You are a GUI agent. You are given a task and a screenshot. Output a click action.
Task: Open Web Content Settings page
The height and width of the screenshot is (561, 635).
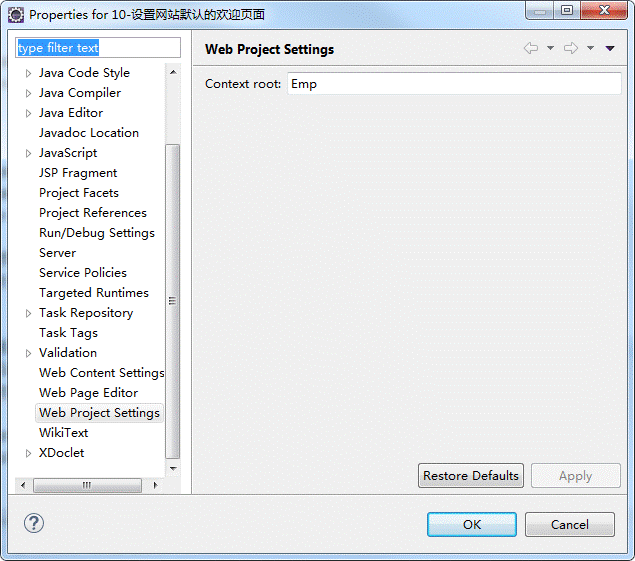point(102,373)
